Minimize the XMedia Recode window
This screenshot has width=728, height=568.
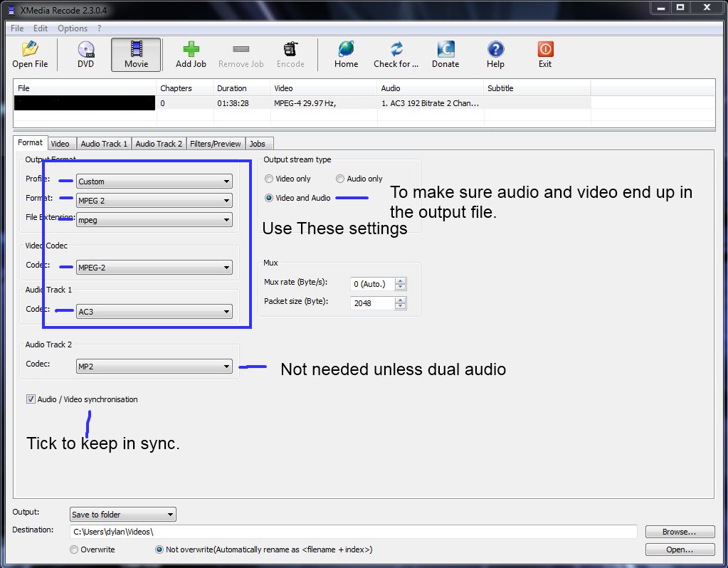tap(660, 8)
